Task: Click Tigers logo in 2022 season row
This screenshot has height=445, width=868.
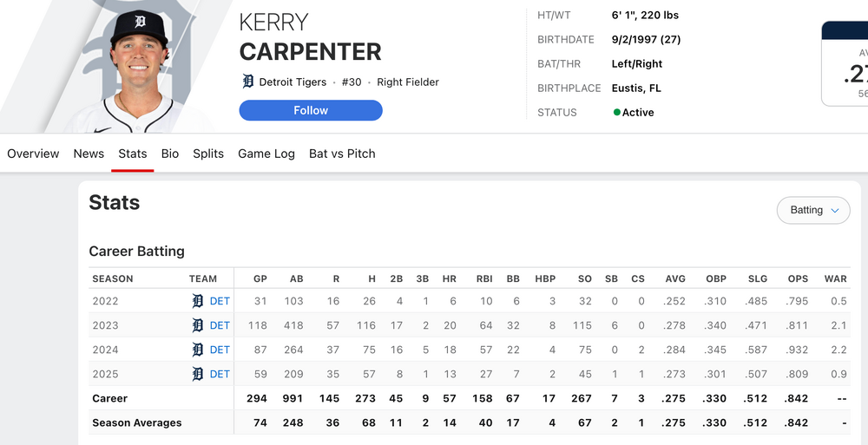Action: [198, 301]
